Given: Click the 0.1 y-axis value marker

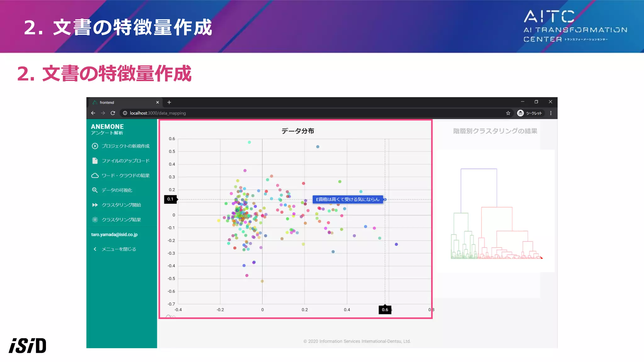Looking at the screenshot, I should click(x=170, y=199).
